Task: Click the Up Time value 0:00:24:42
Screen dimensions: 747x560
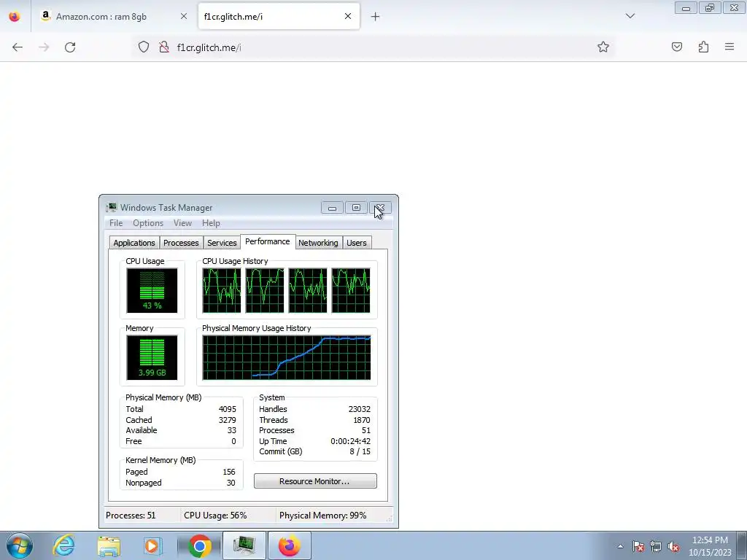Action: [x=351, y=441]
